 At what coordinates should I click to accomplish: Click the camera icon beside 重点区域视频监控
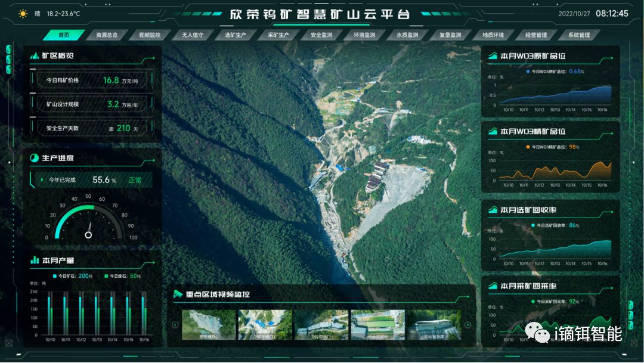(x=178, y=294)
